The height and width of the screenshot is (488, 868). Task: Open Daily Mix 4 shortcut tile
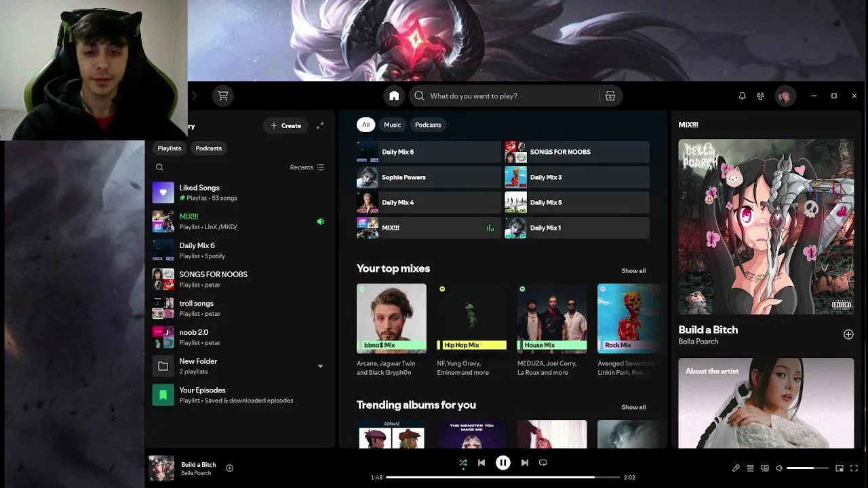429,203
